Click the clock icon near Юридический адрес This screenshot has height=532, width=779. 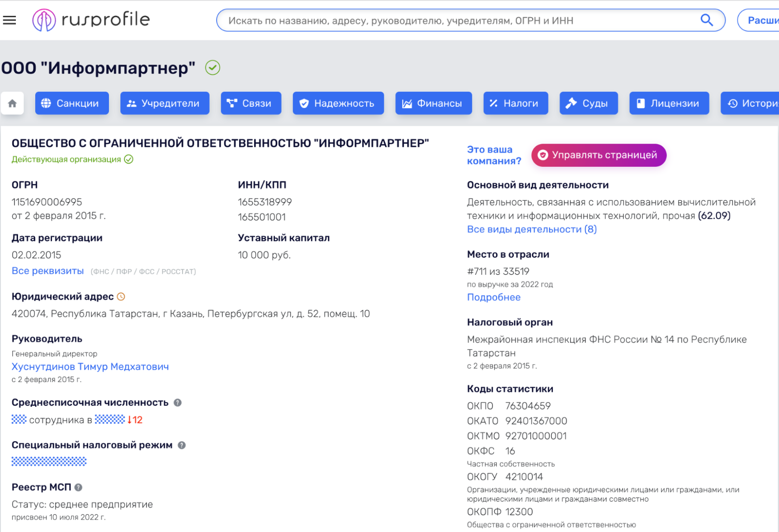click(x=121, y=297)
